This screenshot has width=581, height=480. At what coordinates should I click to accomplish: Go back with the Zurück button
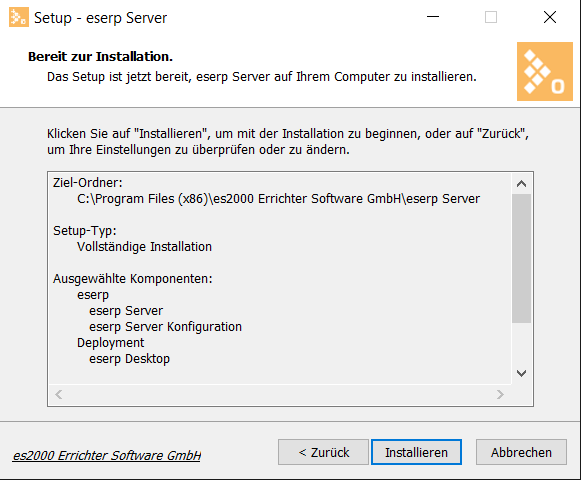point(323,452)
